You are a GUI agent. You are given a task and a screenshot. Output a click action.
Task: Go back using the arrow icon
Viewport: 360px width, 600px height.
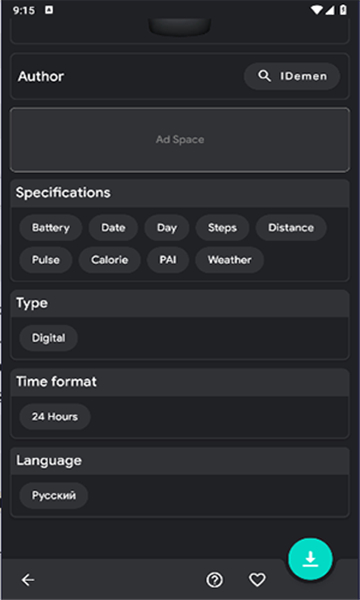[x=28, y=580]
